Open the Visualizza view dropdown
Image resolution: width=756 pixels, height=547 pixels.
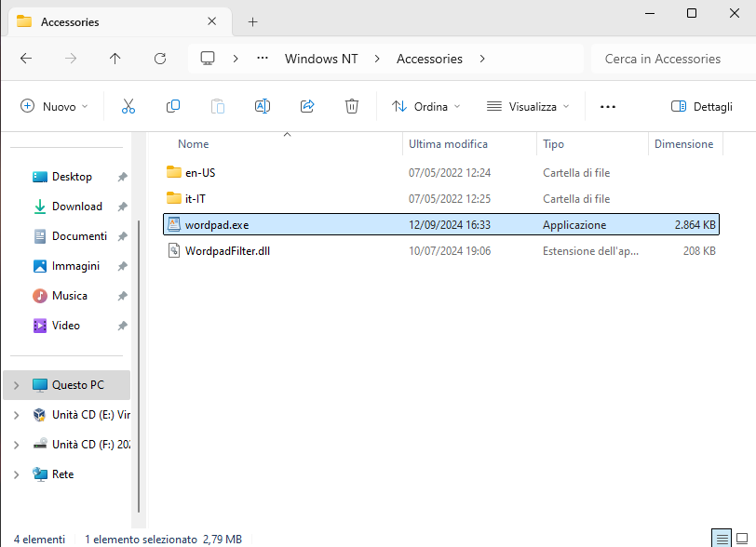(x=528, y=106)
